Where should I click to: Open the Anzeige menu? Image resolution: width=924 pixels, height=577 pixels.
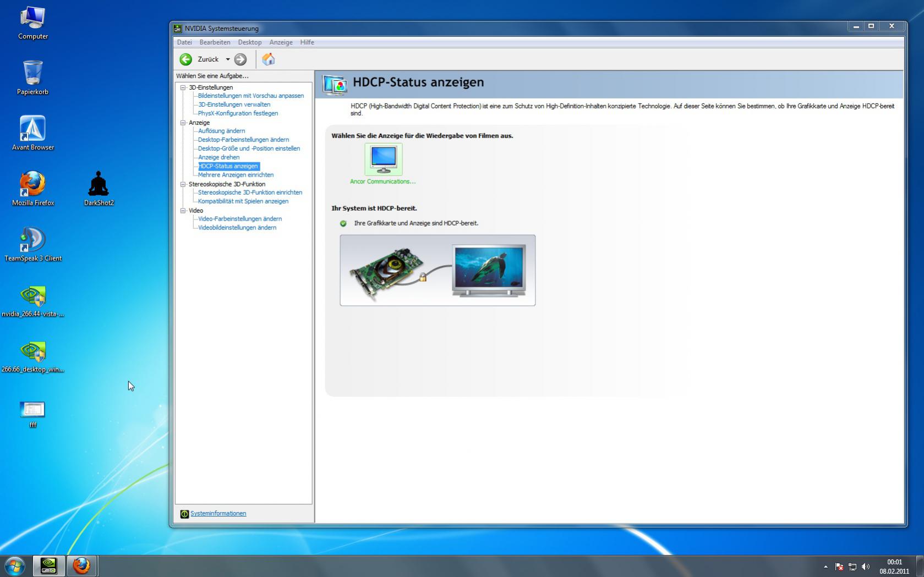281,42
